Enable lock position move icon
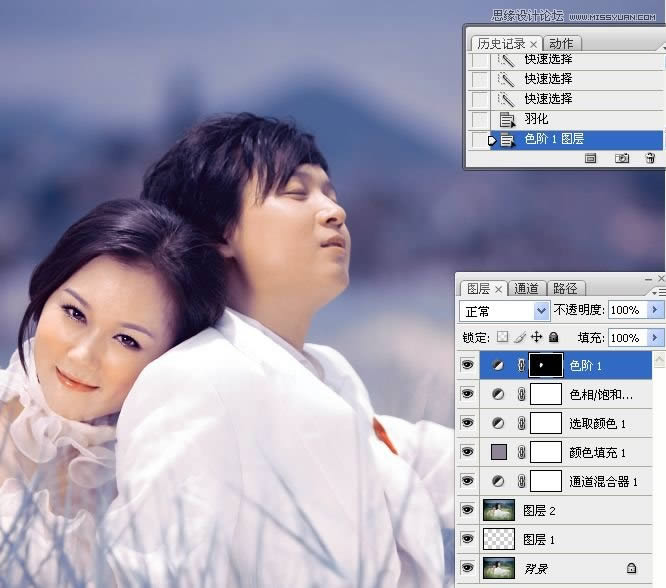This screenshot has height=588, width=666. pos(536,338)
